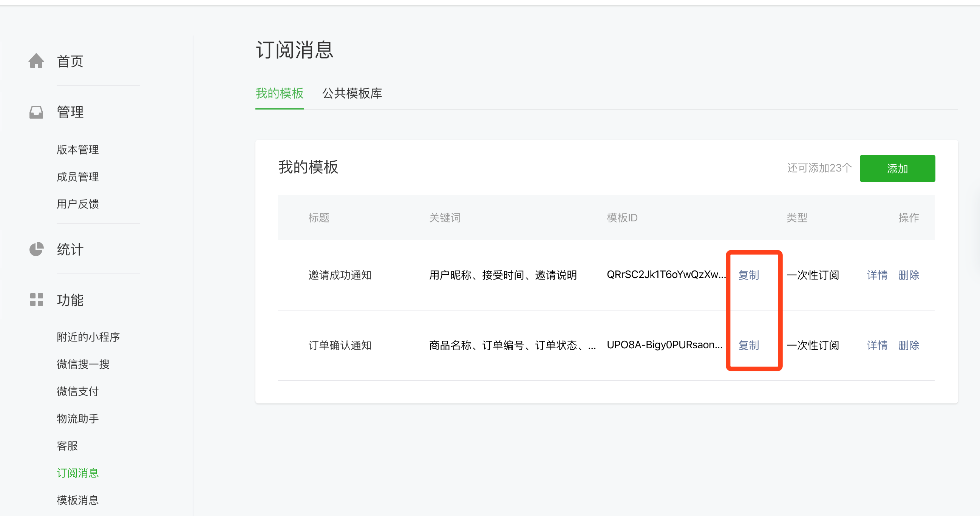Image resolution: width=980 pixels, height=516 pixels.
Task: Open 版本管理 in the sidebar
Action: [x=77, y=150]
